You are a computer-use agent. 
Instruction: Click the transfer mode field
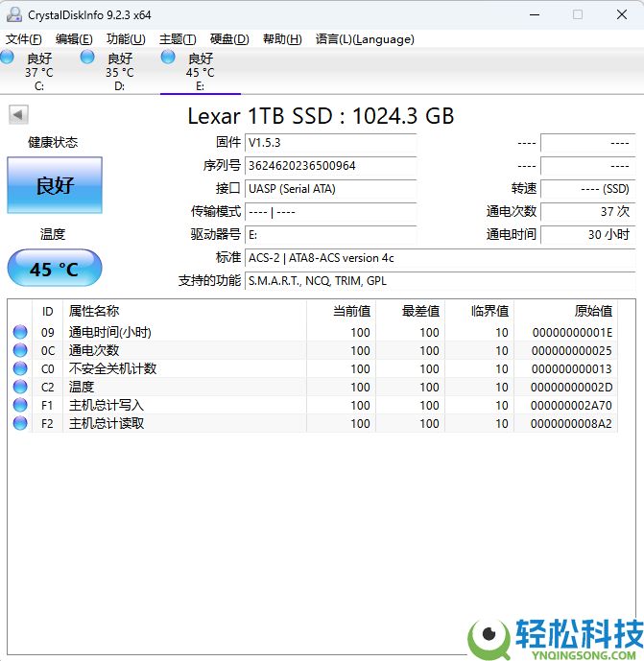(x=331, y=212)
